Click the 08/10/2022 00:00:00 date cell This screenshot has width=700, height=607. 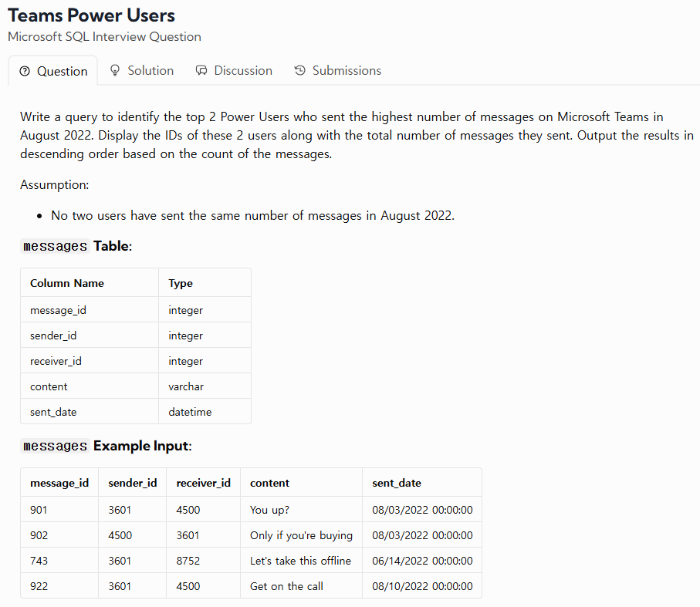[x=422, y=586]
